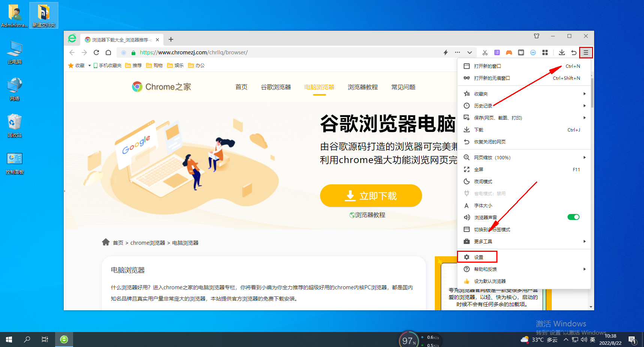
Task: Expand the 帮助和反馈 submenu
Action: [x=524, y=269]
